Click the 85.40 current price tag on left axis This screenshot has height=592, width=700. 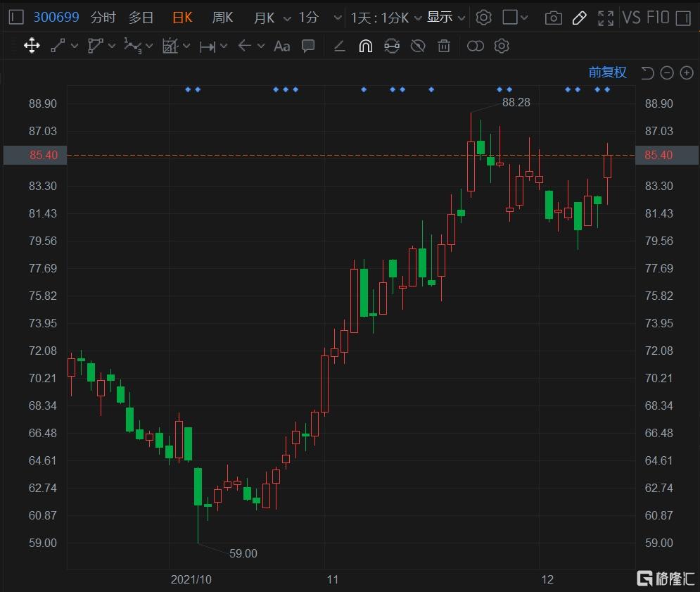point(35,155)
